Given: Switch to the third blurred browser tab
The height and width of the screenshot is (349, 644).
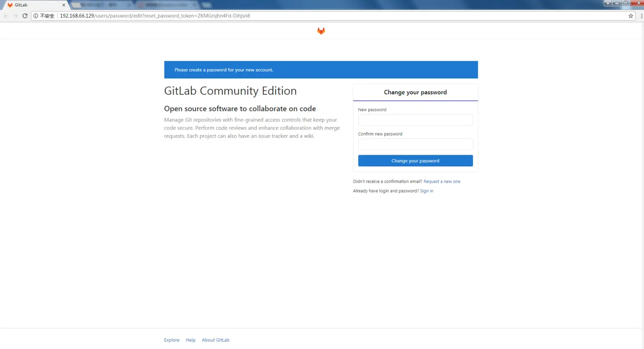Looking at the screenshot, I should pyautogui.click(x=167, y=5).
